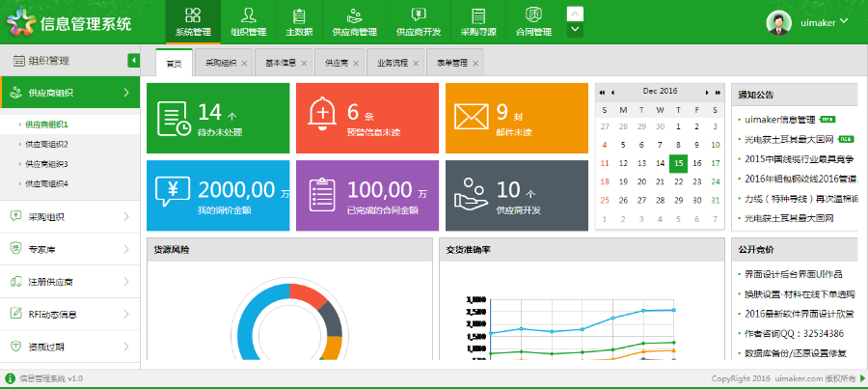Click the 供应商开发 hand coins icon
Image resolution: width=868 pixels, height=389 pixels.
[x=471, y=193]
